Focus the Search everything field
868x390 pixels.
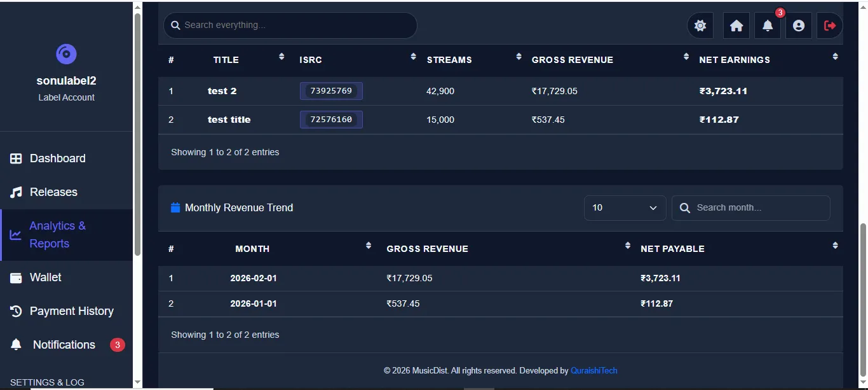pyautogui.click(x=290, y=25)
